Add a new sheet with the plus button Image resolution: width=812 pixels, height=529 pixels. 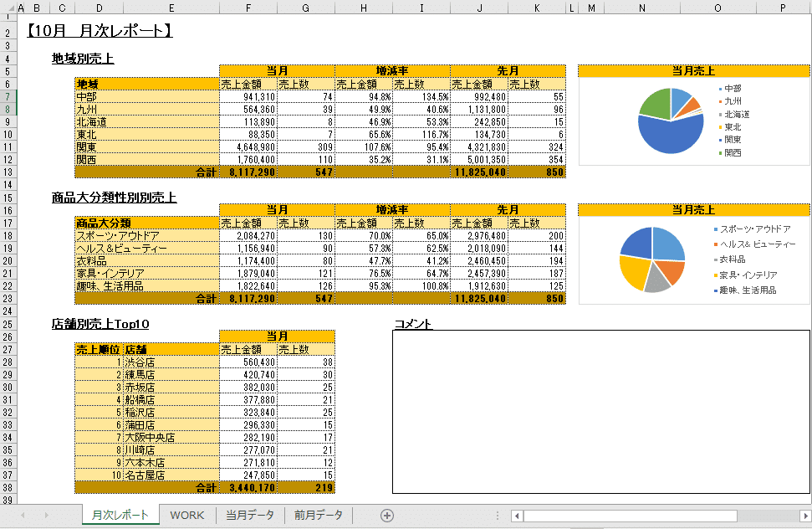point(387,515)
